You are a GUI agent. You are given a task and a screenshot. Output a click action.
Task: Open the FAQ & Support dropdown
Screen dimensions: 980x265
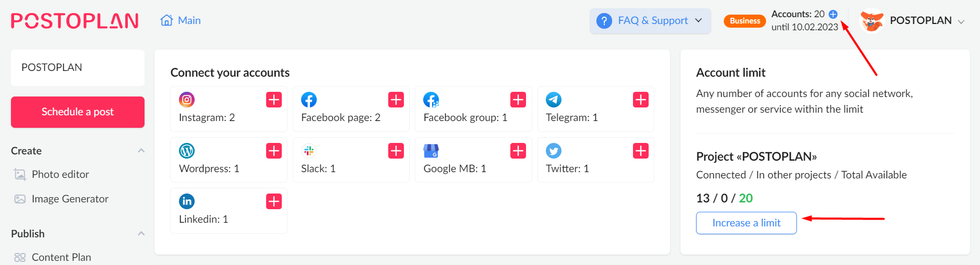(x=650, y=21)
